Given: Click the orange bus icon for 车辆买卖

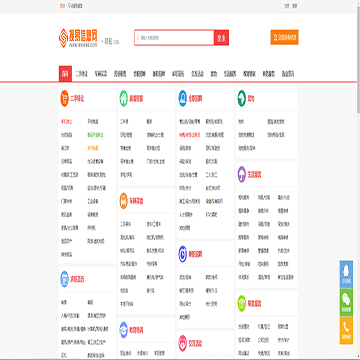Looking at the screenshot, I should tap(123, 201).
